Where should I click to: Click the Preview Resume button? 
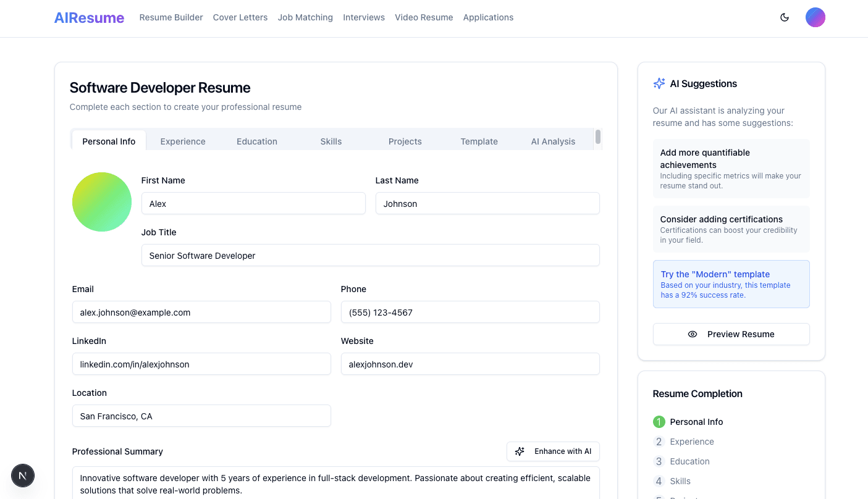[x=731, y=334]
